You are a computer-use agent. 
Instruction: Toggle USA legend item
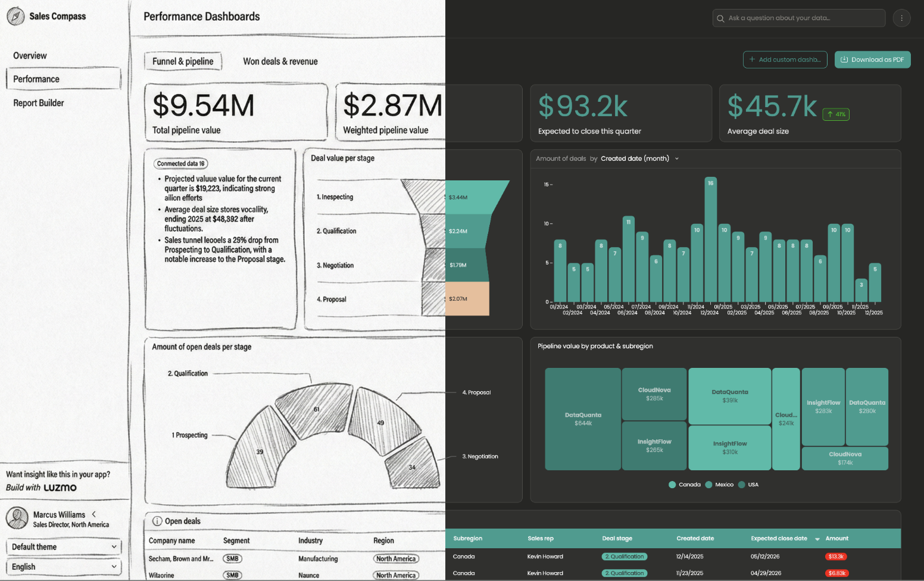point(748,485)
